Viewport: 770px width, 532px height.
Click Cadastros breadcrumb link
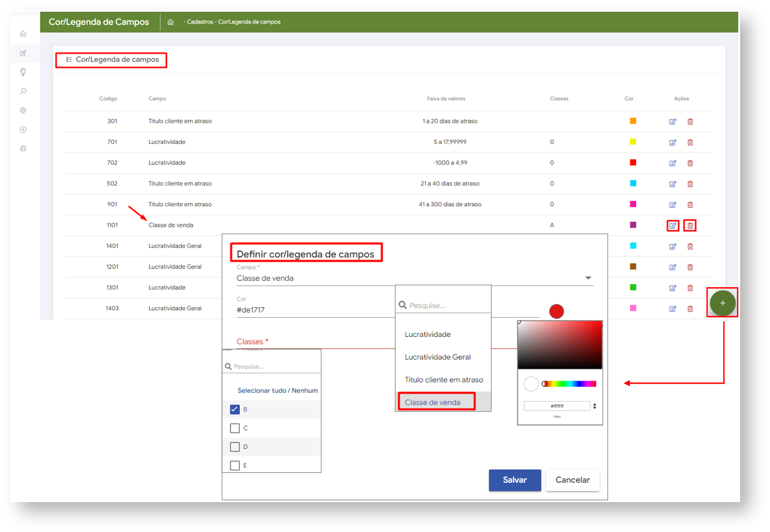201,22
